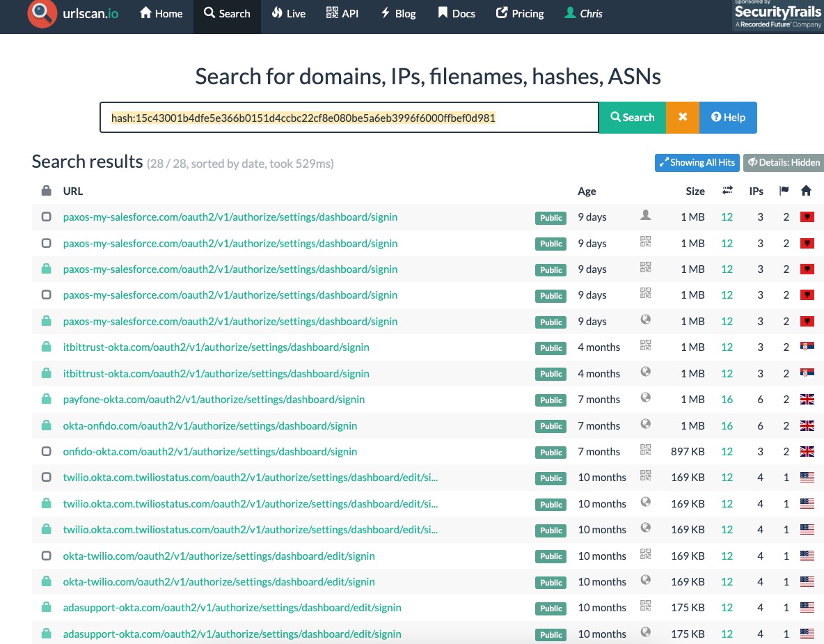Viewport: 824px width, 644px height.
Task: Click request count 16 in payfone-okta row
Action: point(727,399)
